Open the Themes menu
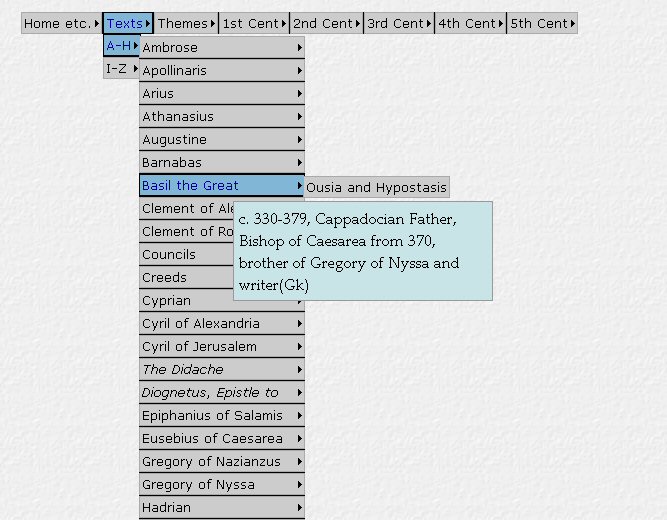This screenshot has height=520, width=667. tap(186, 23)
